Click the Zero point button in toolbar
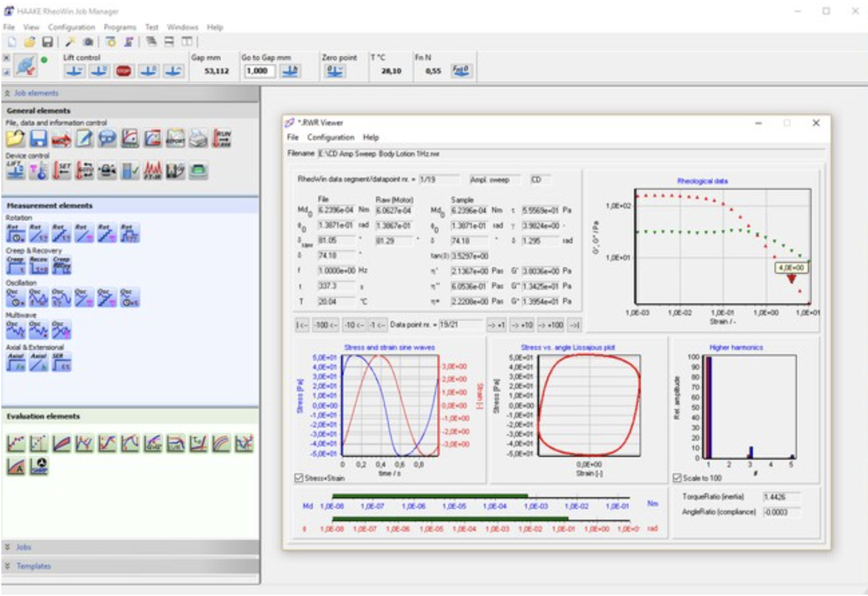Screen dimensions: 868x596 tap(335, 71)
